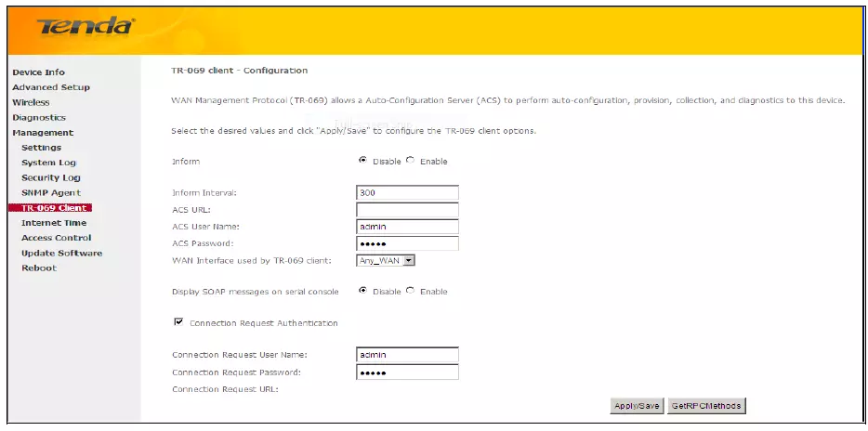Screen dimensions: 868x431
Task: Open System Log page
Action: pyautogui.click(x=48, y=163)
